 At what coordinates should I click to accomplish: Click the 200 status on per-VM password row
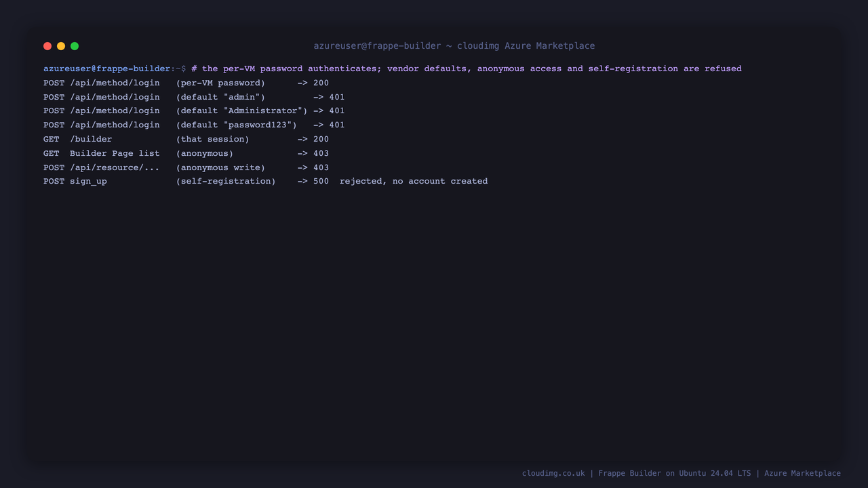(x=321, y=83)
